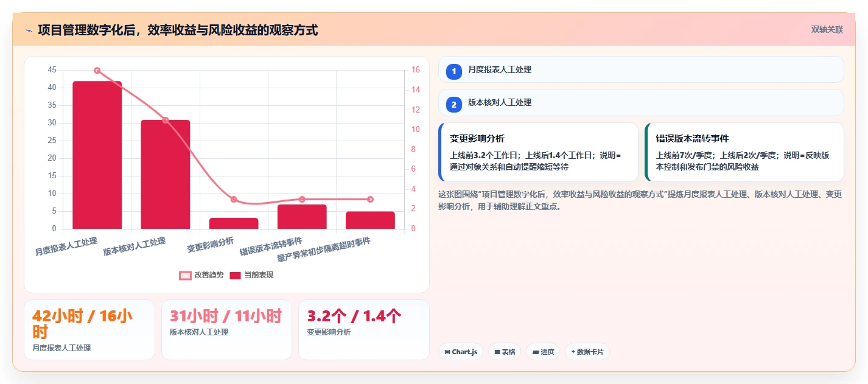Click x-axis label 量产异常初步隔离超时事件
Viewport: 868px width, 384px height.
pyautogui.click(x=324, y=250)
